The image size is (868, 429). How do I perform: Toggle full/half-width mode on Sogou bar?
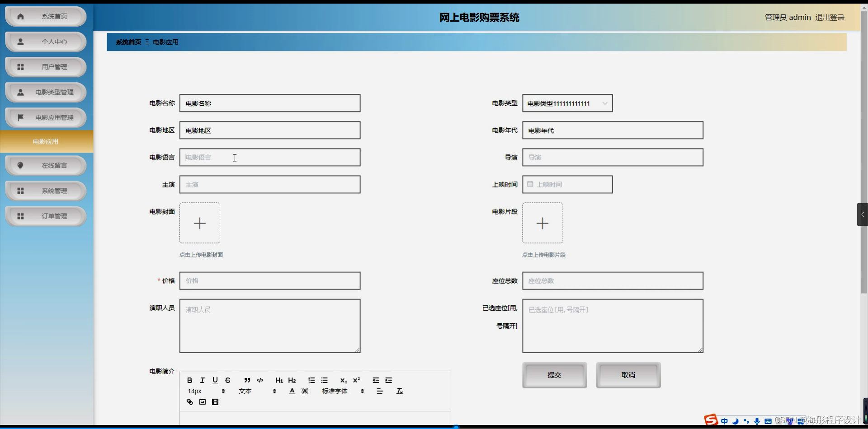tap(736, 420)
